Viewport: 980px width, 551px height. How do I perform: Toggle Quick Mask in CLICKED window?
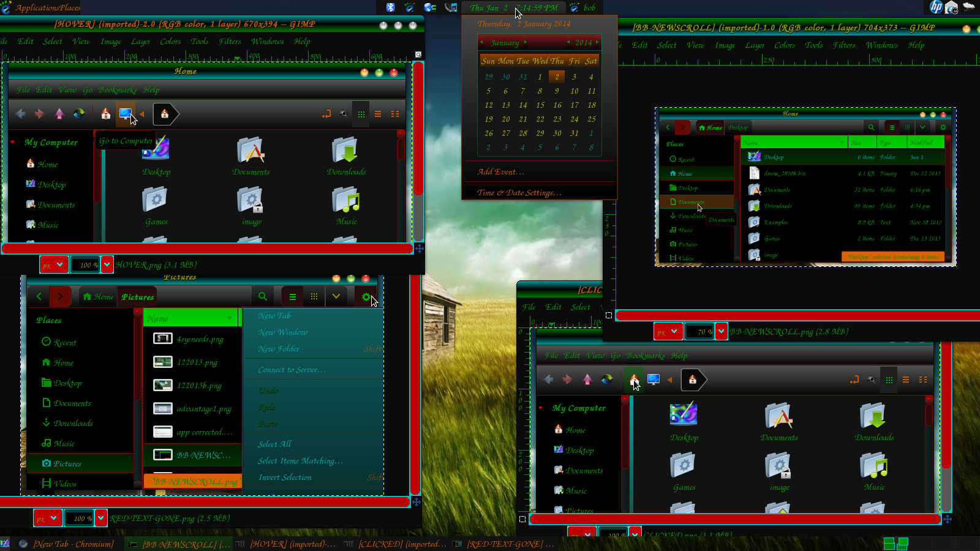(x=522, y=519)
